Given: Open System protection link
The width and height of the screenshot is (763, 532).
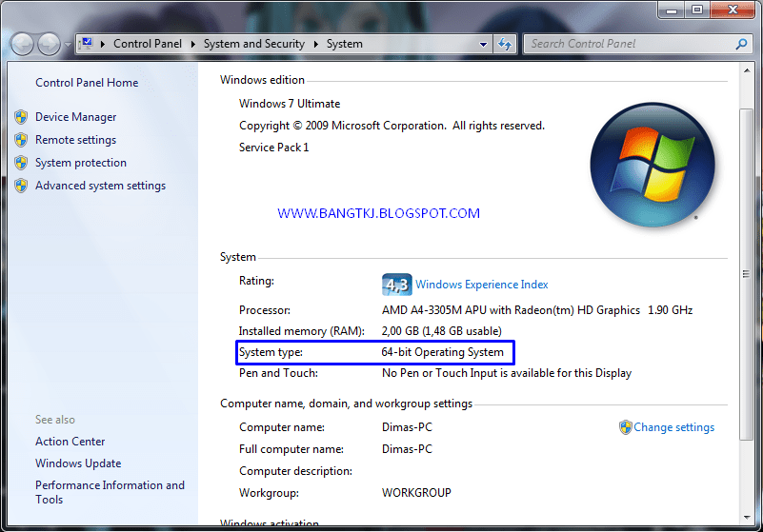Looking at the screenshot, I should (x=81, y=163).
